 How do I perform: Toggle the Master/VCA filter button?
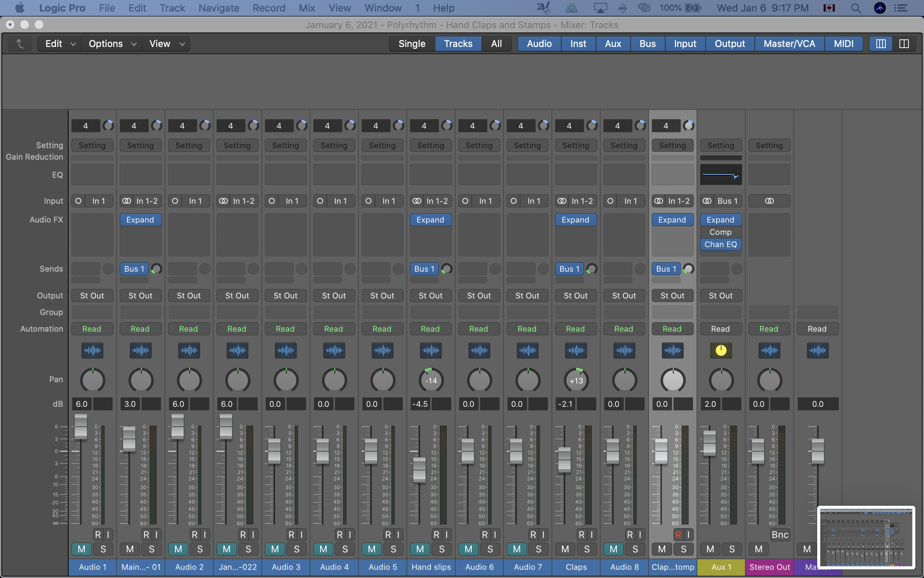pos(789,44)
